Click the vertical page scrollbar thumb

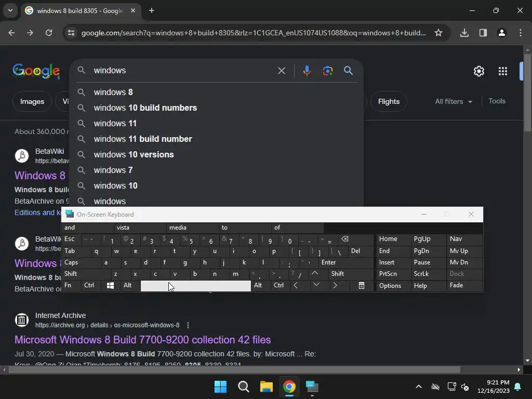(527, 92)
